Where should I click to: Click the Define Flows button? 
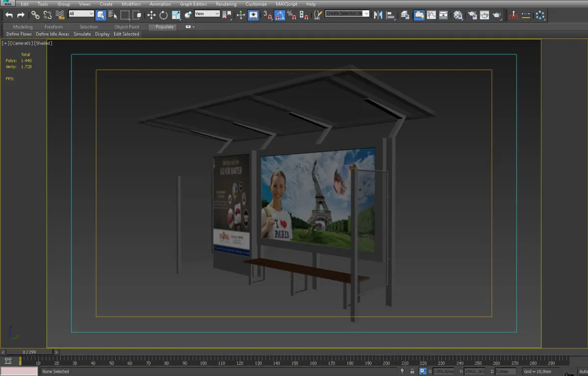coord(19,34)
